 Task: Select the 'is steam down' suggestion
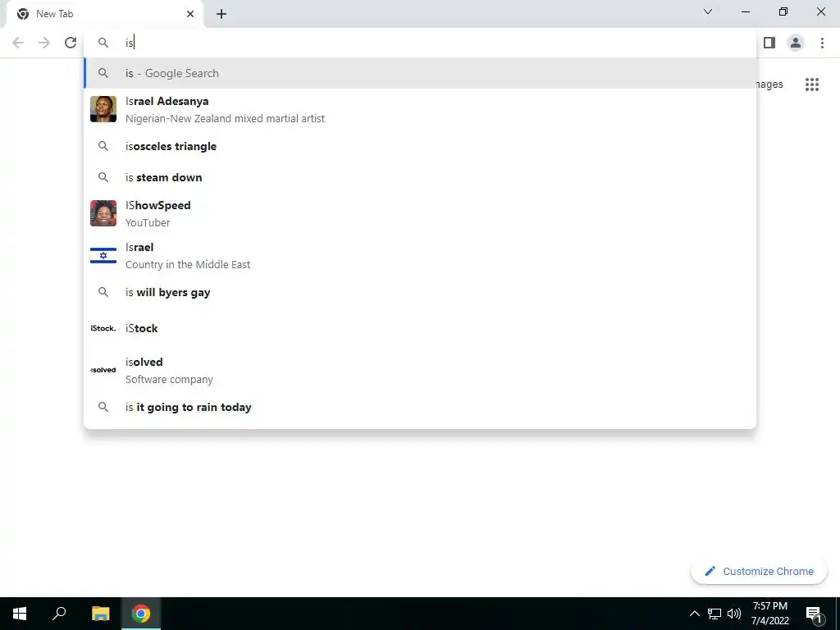click(420, 177)
